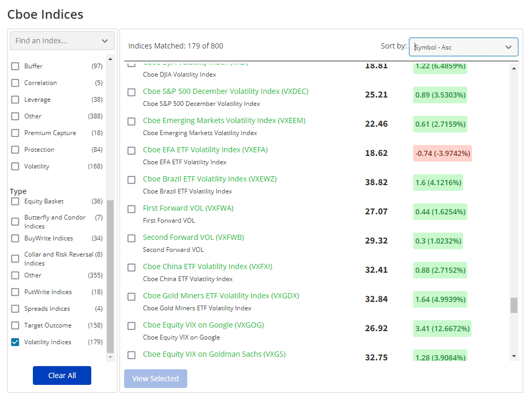The image size is (532, 400).
Task: Expand the Sort by Symbol - Asc dropdown
Action: pyautogui.click(x=463, y=47)
